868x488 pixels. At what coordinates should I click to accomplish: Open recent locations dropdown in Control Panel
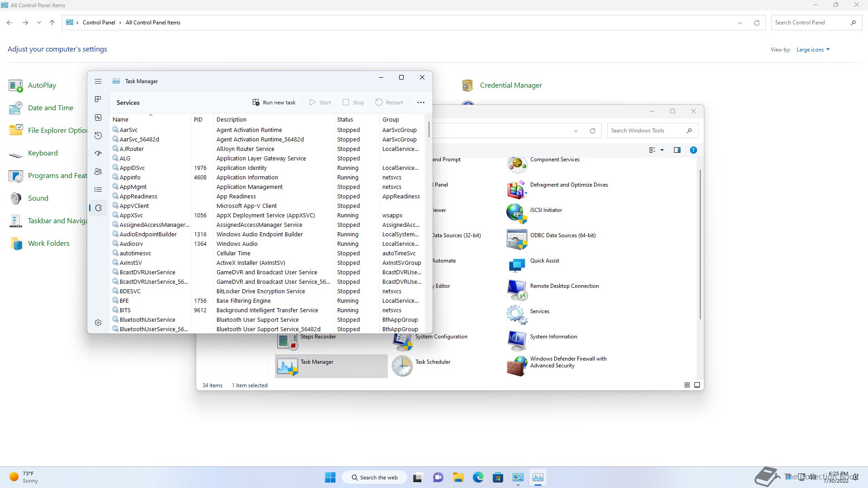coord(39,23)
